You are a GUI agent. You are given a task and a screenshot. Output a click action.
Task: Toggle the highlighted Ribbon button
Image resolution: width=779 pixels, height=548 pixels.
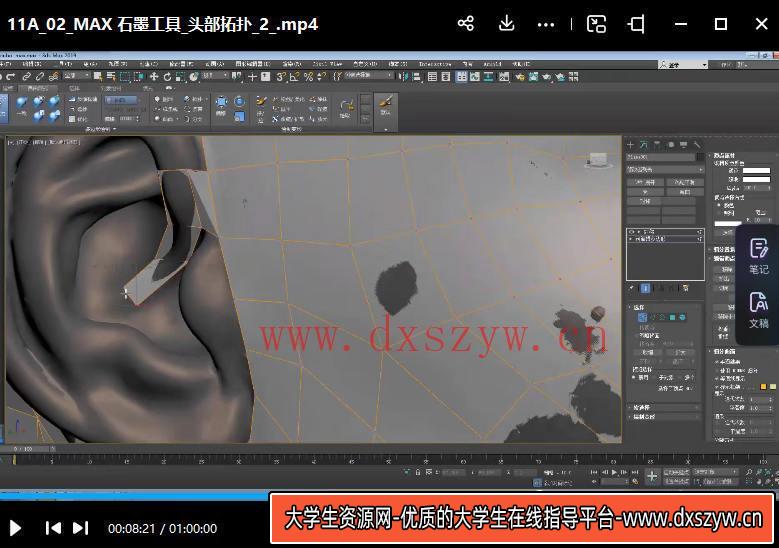(x=462, y=77)
